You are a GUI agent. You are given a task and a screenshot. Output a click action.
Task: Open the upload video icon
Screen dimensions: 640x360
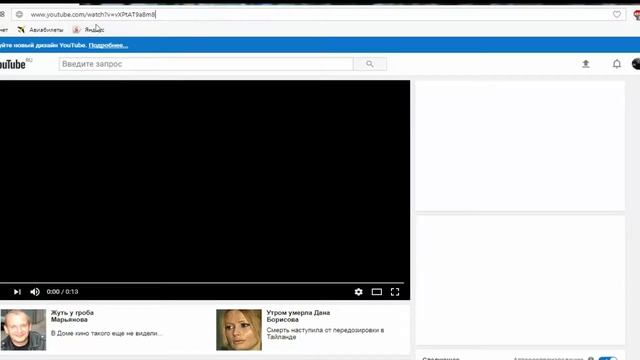586,64
